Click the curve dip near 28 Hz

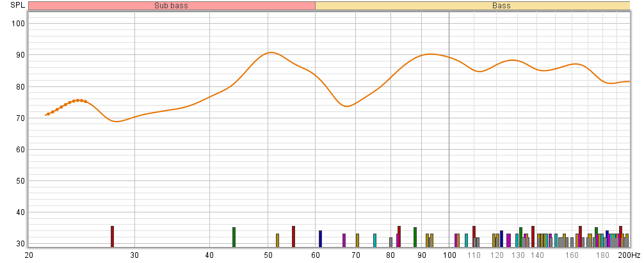pyautogui.click(x=118, y=121)
